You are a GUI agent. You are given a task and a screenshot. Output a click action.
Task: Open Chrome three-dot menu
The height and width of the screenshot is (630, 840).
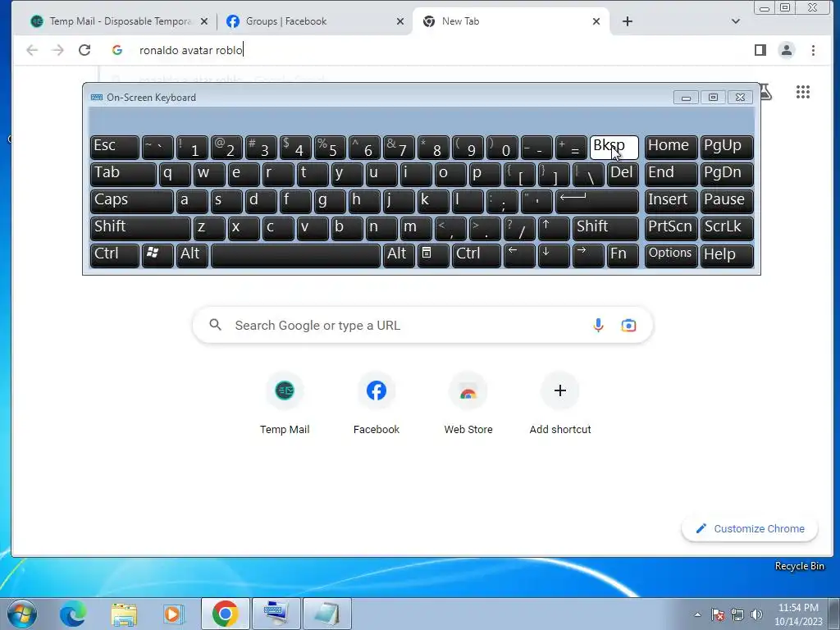click(x=813, y=50)
